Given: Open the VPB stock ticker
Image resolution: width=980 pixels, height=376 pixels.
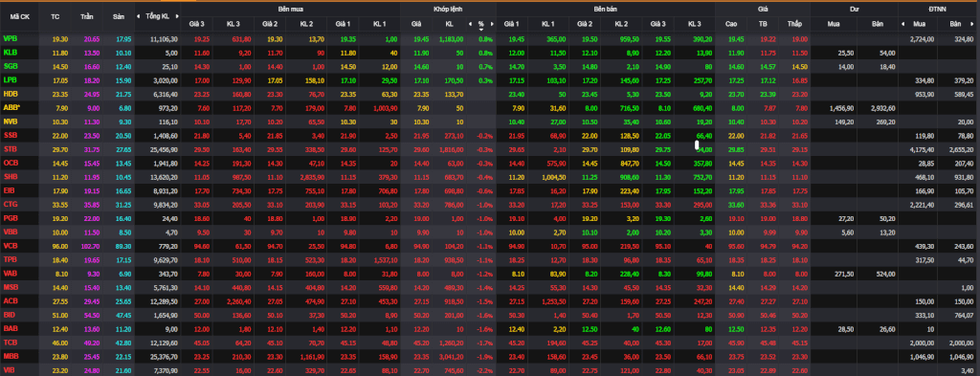Looking at the screenshot, I should [x=10, y=38].
